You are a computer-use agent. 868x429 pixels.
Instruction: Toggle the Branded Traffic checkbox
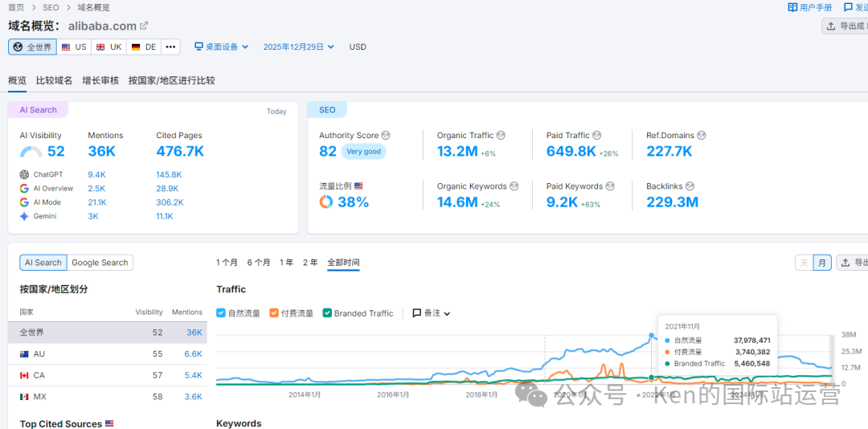327,313
